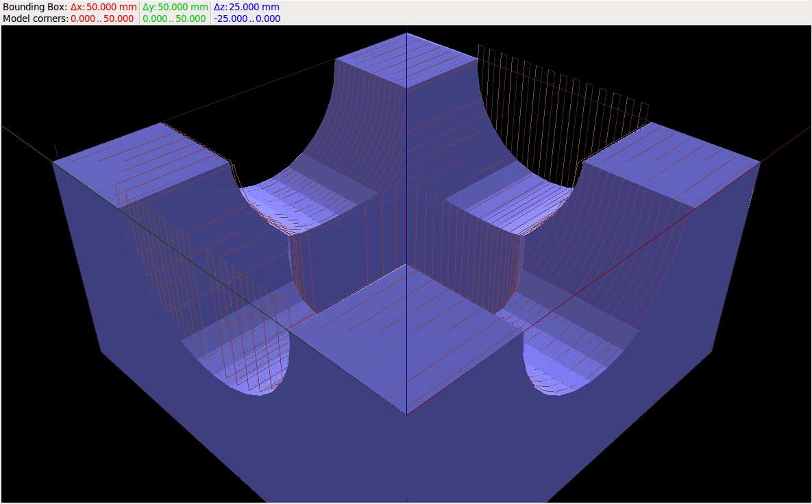This screenshot has height=504, width=812.
Task: Select the red Δx 50.000 mm value
Action: pos(103,7)
